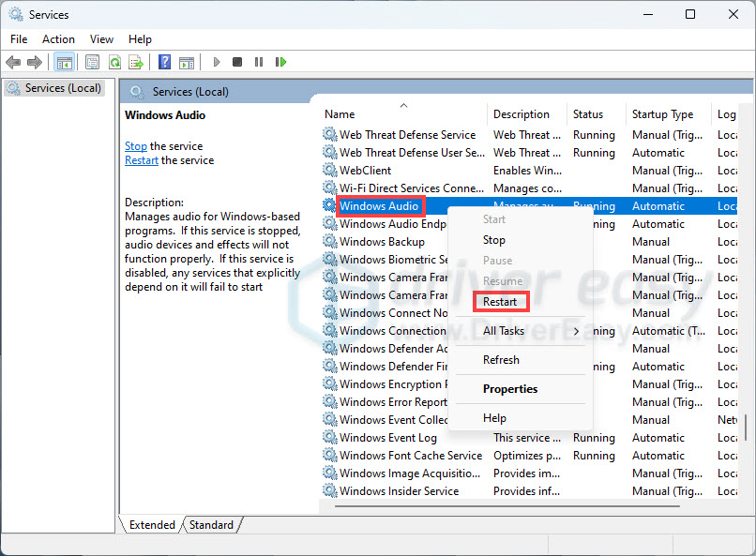This screenshot has height=556, width=756.
Task: Open the File menu
Action: (x=19, y=39)
